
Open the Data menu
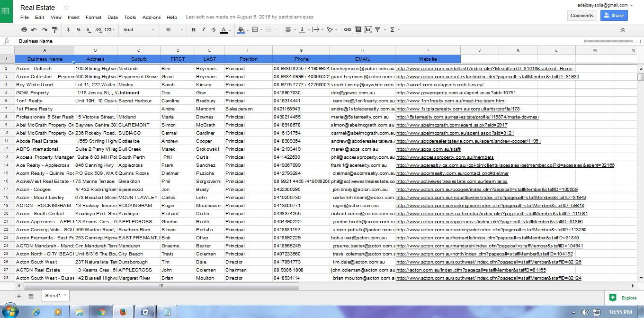click(112, 17)
